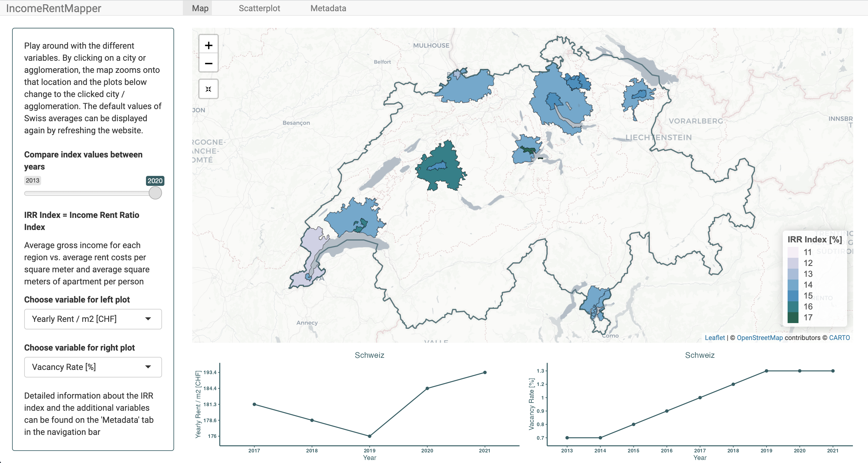868x463 pixels.
Task: Click the 2021 point on vacancy chart
Action: pyautogui.click(x=833, y=371)
